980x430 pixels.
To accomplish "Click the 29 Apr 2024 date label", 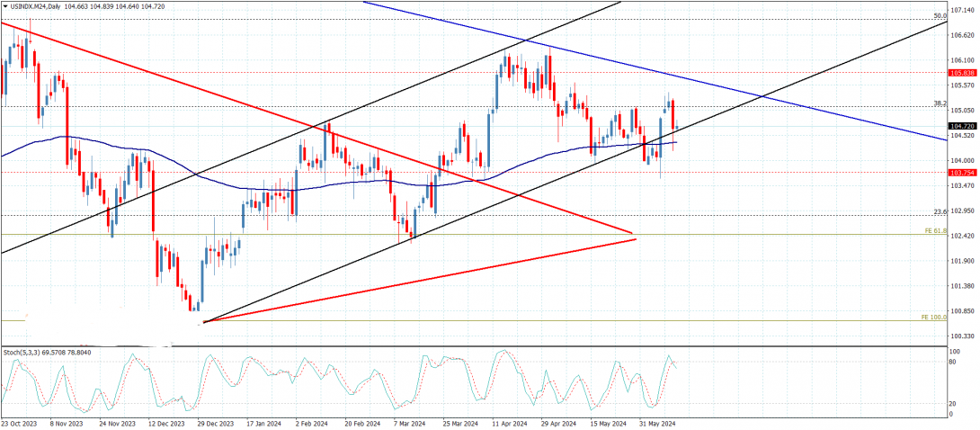I will [560, 423].
